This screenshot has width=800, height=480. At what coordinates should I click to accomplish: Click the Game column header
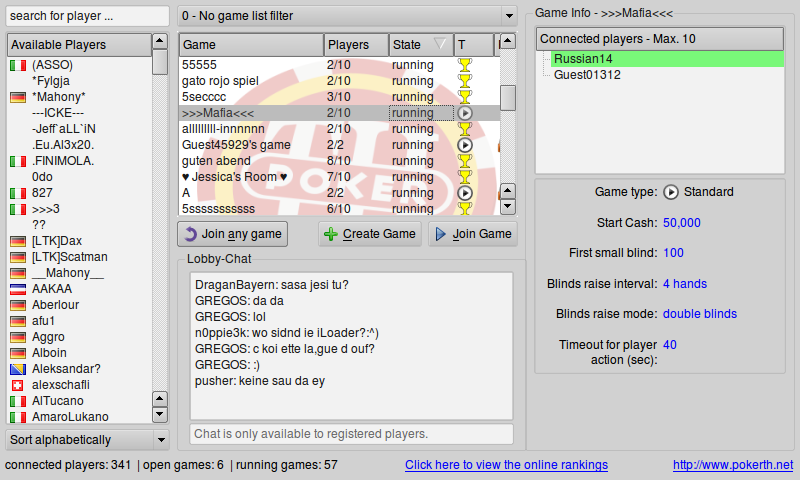tap(251, 45)
